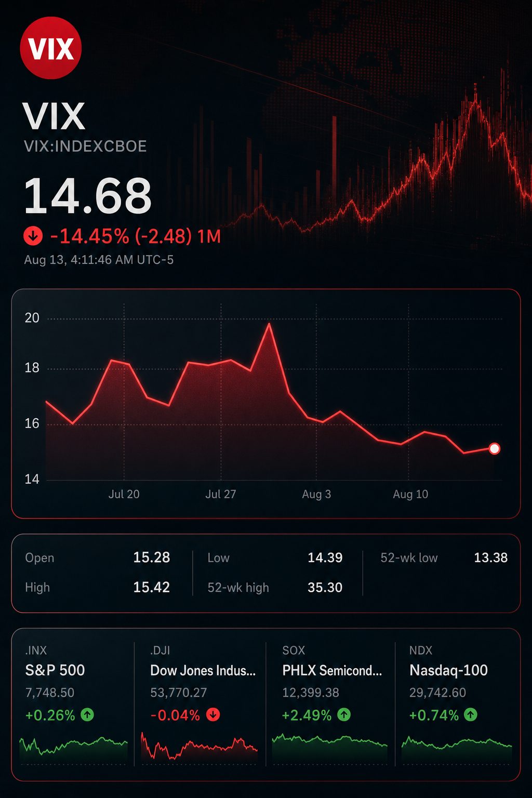
Task: Click the Aug 10 date label on chart axis
Action: pos(410,494)
